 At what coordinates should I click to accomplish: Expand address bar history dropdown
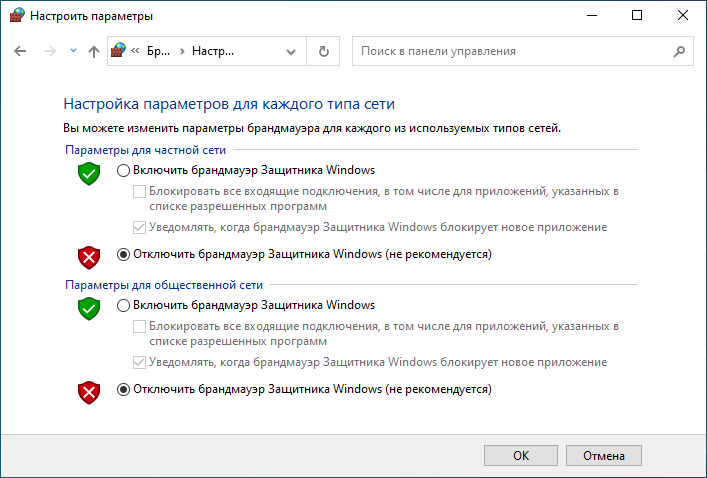coord(291,51)
